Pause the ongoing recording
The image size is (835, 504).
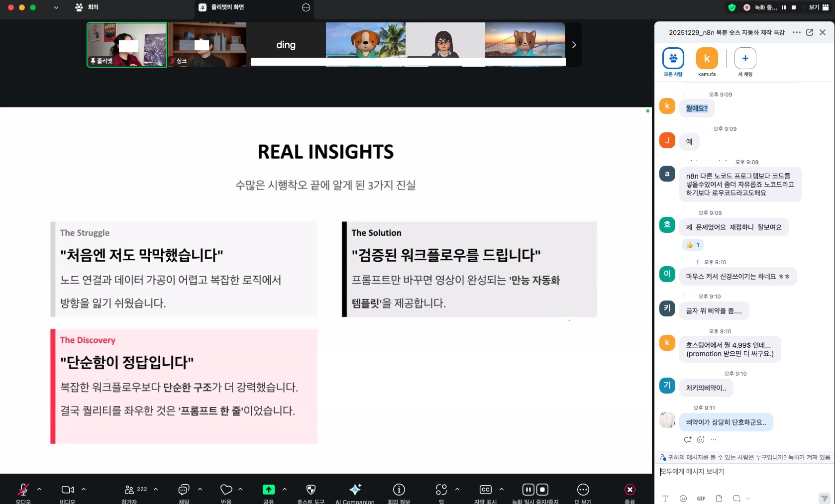pos(528,490)
